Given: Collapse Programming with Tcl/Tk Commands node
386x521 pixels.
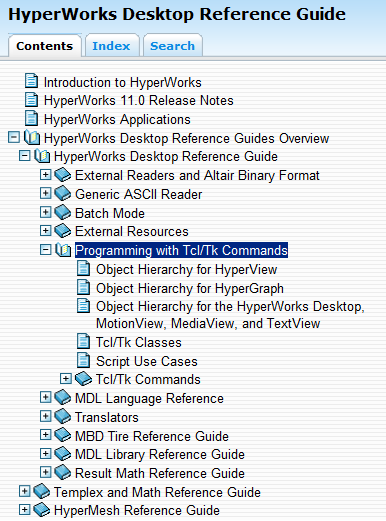Looking at the screenshot, I should [x=45, y=249].
